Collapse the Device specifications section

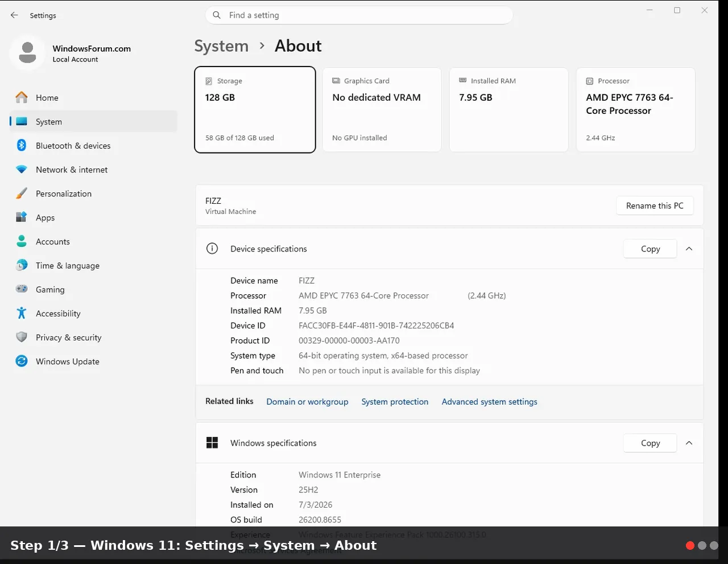[x=689, y=249]
